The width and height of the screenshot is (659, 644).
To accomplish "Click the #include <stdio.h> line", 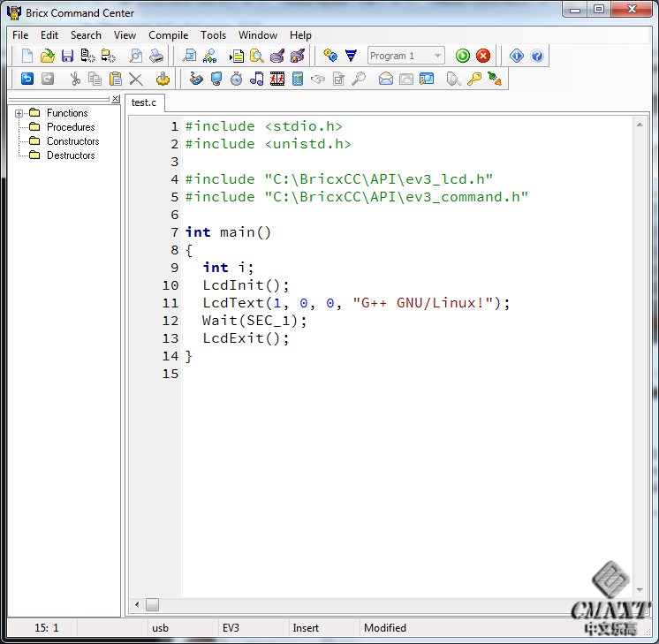I will 263,126.
